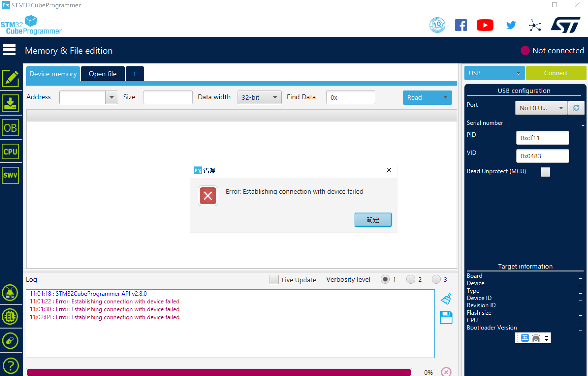This screenshot has height=376, width=588.
Task: Select verbosity level 3
Action: (436, 280)
